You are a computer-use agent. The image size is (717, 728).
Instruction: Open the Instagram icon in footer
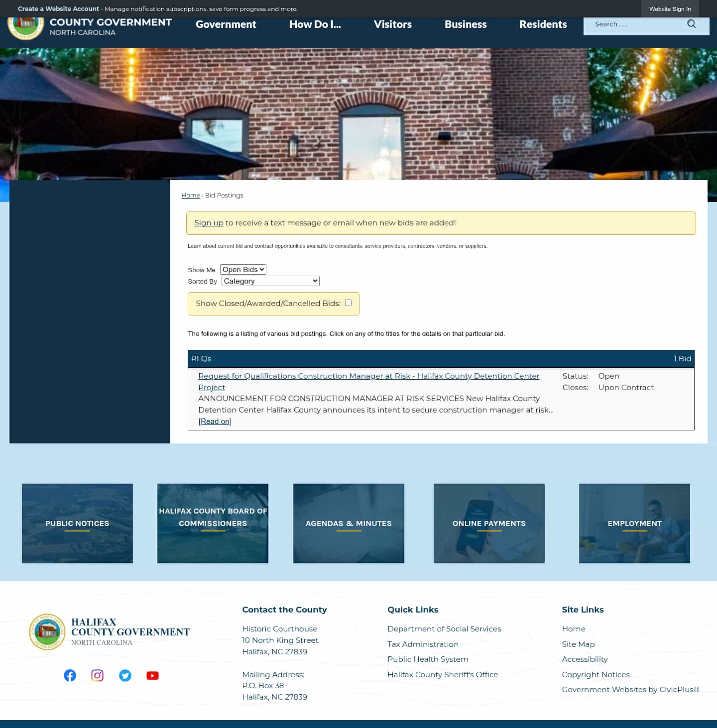coord(97,675)
